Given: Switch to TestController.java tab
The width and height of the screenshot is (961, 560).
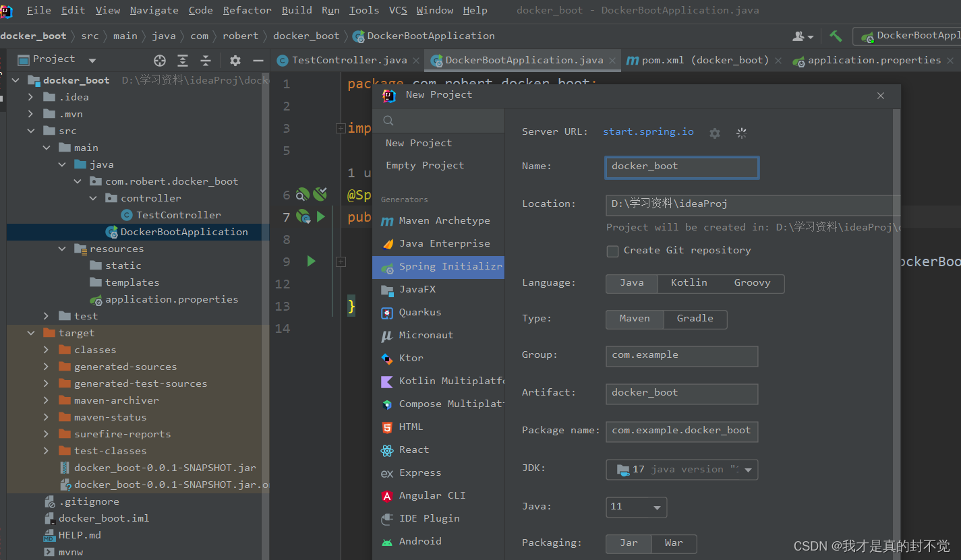Looking at the screenshot, I should (x=349, y=61).
